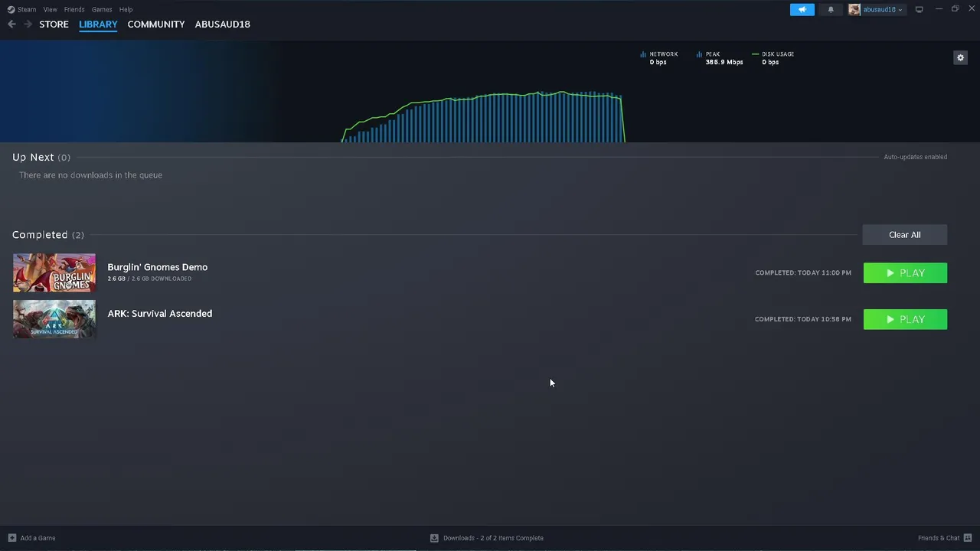Viewport: 980px width, 551px height.
Task: Go forward with the right arrow
Action: point(28,24)
